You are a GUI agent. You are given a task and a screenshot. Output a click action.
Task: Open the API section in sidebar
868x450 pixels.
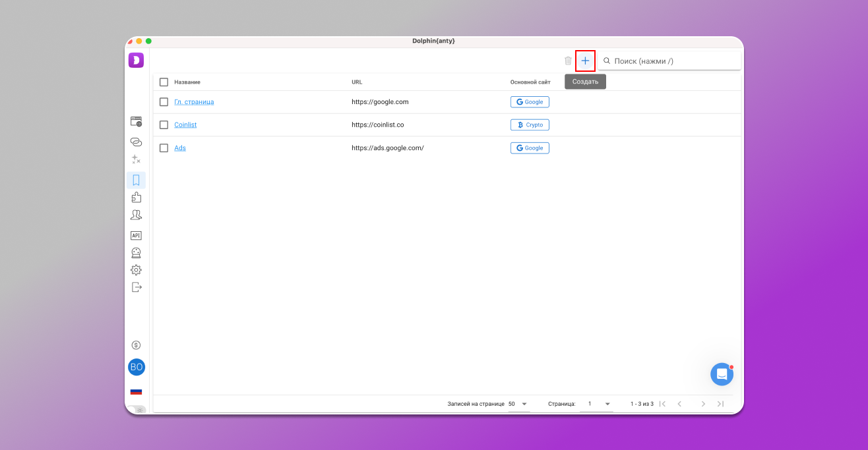pos(136,235)
